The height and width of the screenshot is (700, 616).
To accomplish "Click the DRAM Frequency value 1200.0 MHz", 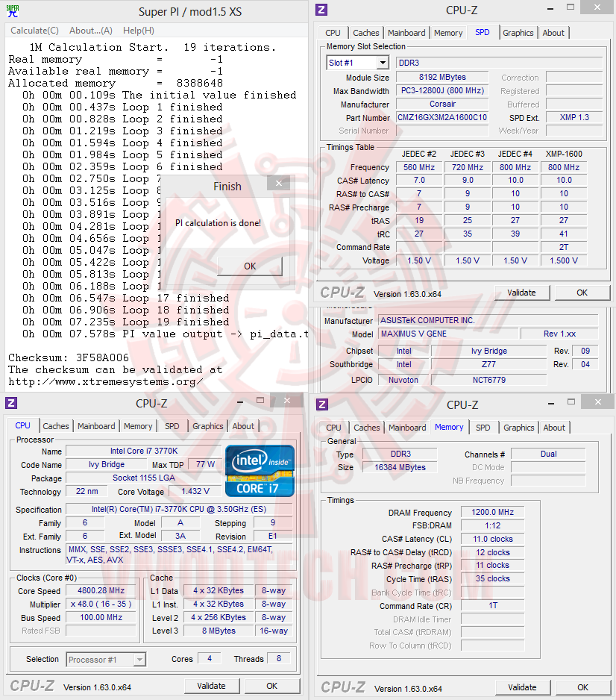I will (x=492, y=512).
